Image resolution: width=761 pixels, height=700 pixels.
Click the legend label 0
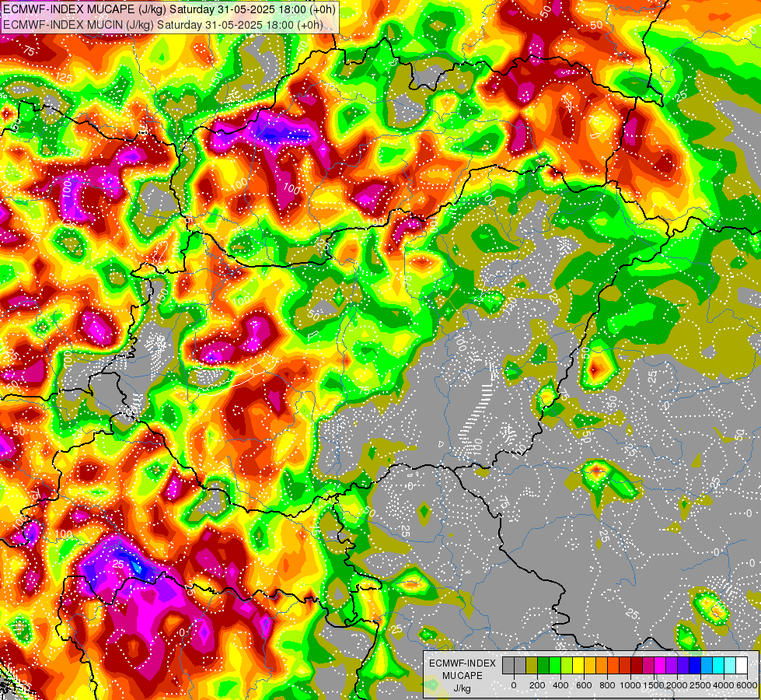(x=514, y=685)
